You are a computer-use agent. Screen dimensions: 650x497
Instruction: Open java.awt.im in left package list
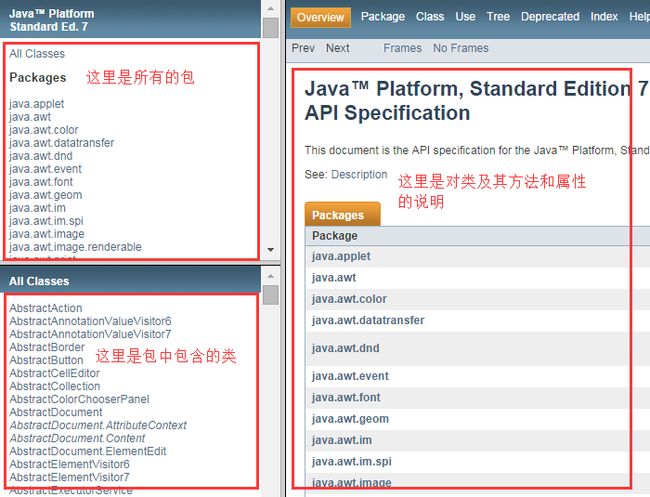point(37,208)
